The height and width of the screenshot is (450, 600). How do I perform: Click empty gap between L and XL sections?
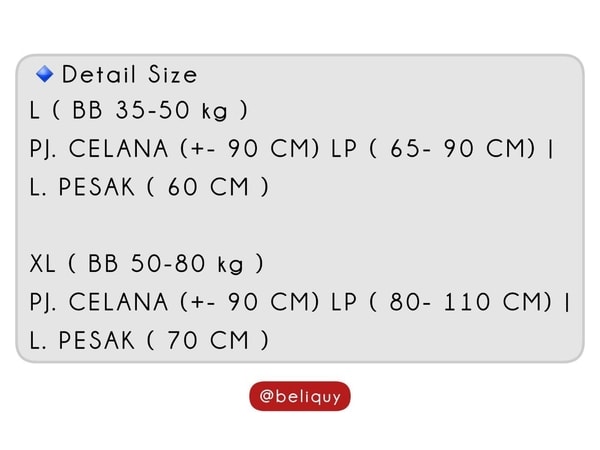300,225
